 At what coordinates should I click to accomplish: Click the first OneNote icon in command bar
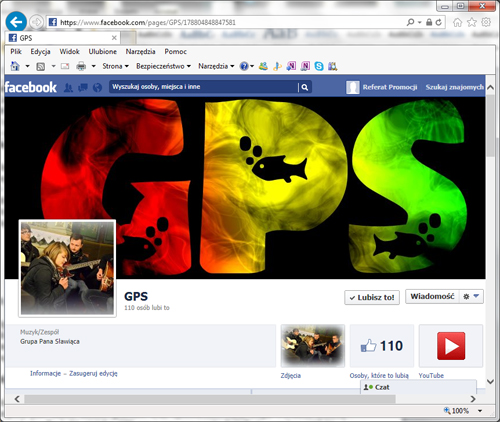(291, 66)
